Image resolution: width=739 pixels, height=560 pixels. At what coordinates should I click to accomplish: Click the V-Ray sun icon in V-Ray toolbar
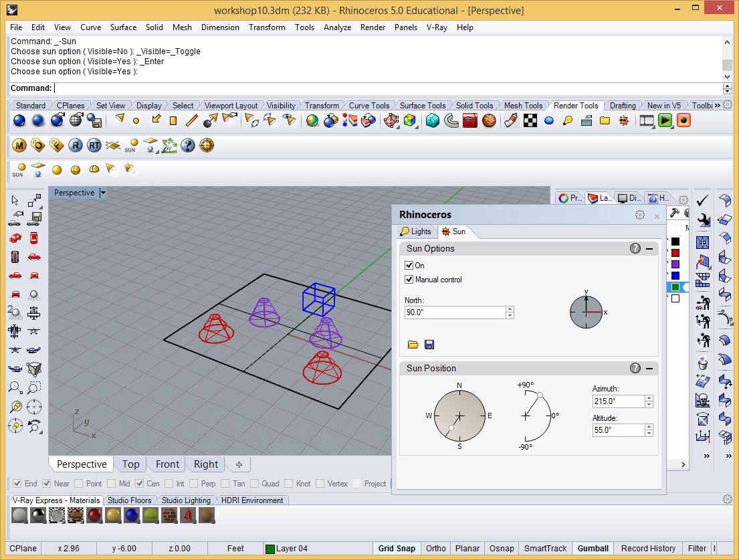(132, 145)
